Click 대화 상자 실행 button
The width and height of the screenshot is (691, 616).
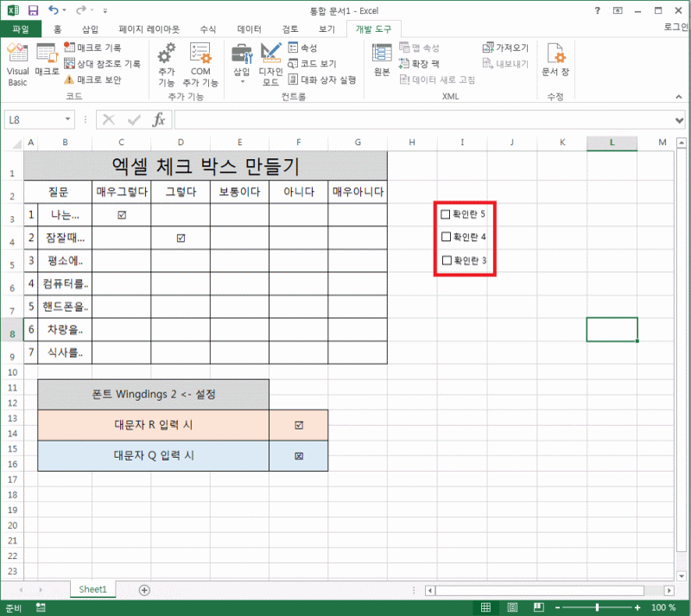pyautogui.click(x=322, y=79)
